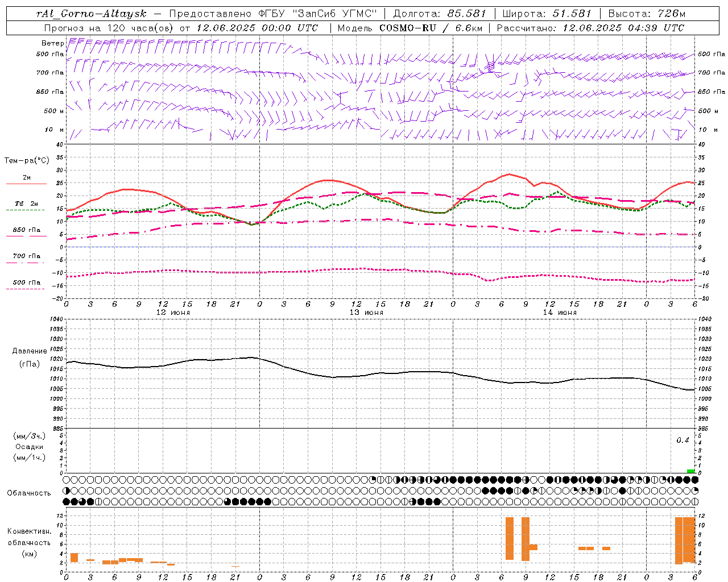Click the Конвективн. panel label
The image size is (728, 582).
[30, 531]
